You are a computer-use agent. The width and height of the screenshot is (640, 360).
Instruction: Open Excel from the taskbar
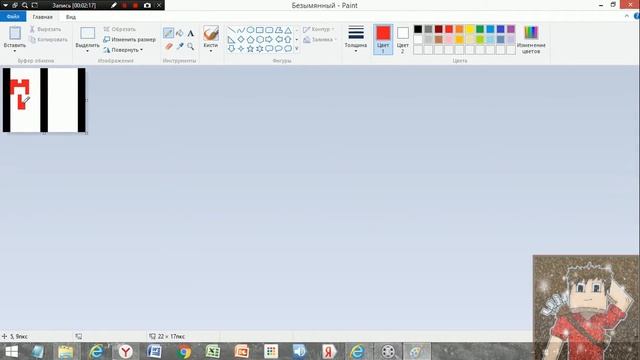pyautogui.click(x=213, y=351)
